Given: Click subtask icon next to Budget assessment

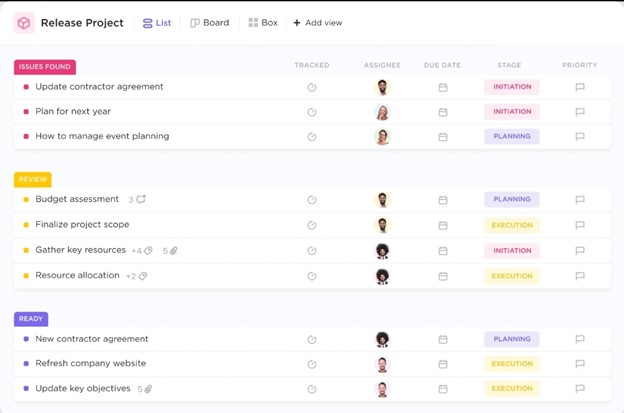Looking at the screenshot, I should tap(141, 200).
